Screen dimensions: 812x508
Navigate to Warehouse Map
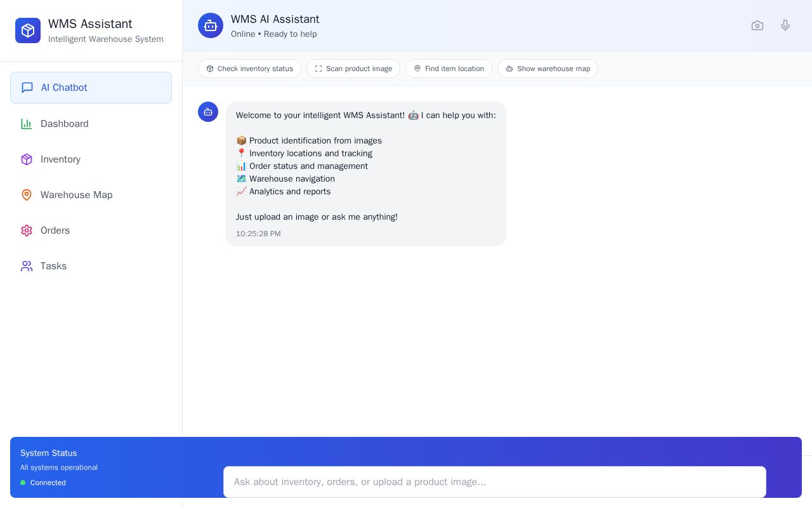[x=91, y=195]
